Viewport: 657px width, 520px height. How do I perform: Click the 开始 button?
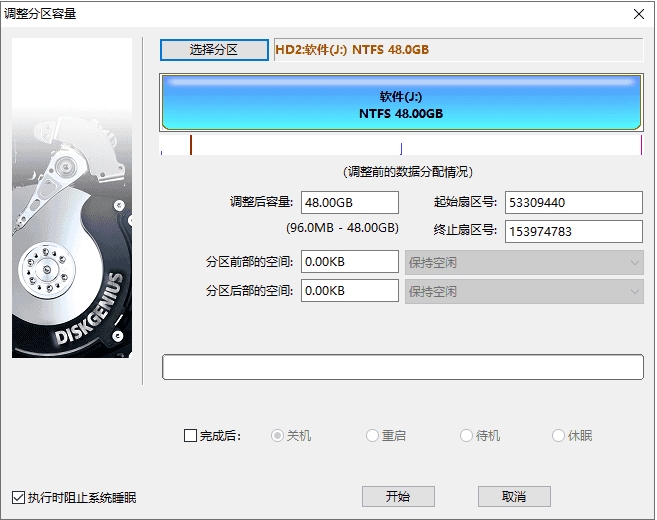[398, 497]
